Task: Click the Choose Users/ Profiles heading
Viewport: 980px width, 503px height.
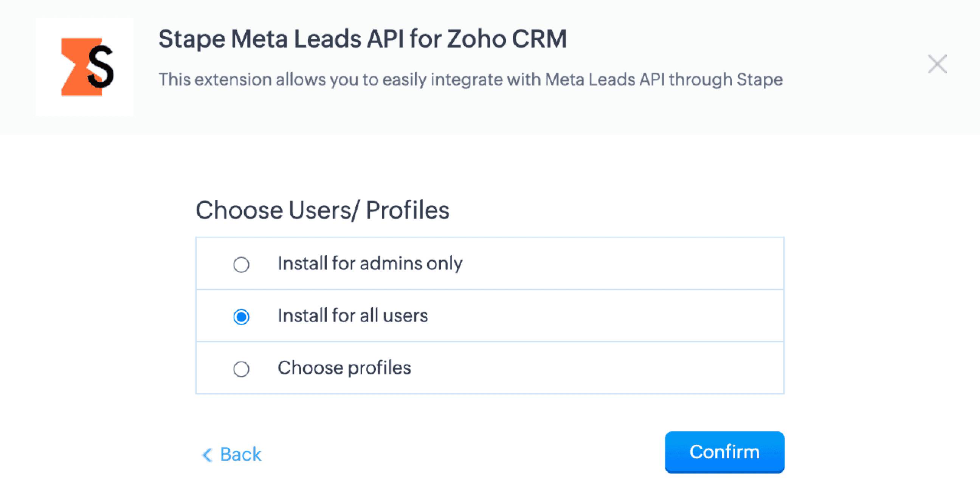Action: (322, 210)
